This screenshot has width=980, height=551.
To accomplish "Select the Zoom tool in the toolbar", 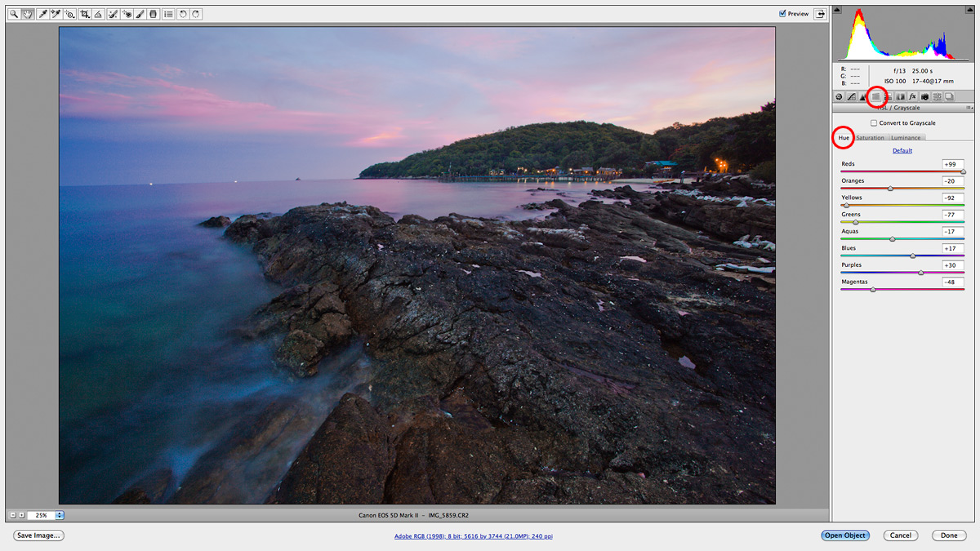I will coord(14,14).
